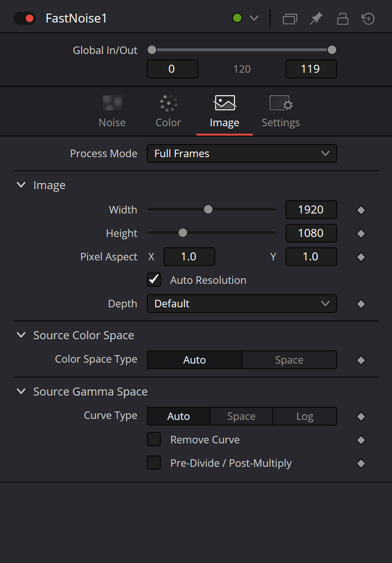Image resolution: width=392 pixels, height=563 pixels.
Task: Enable Pre-Divide / Post-Multiply checkbox
Action: 154,463
